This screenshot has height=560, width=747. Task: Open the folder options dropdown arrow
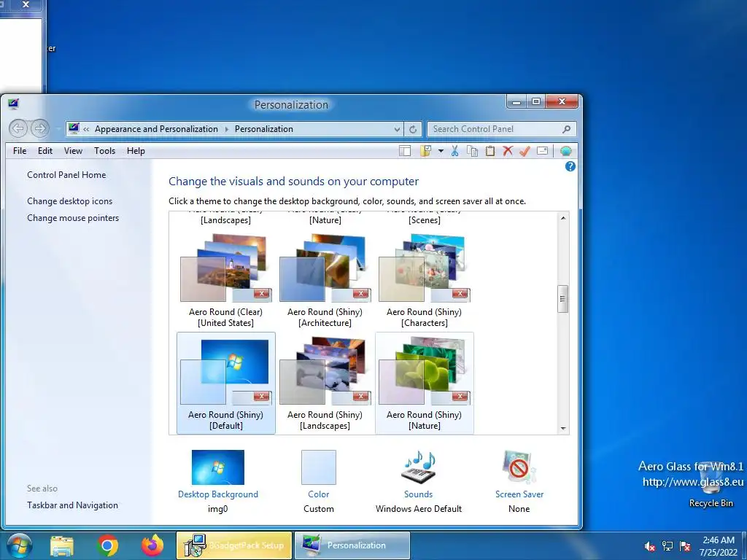(441, 151)
